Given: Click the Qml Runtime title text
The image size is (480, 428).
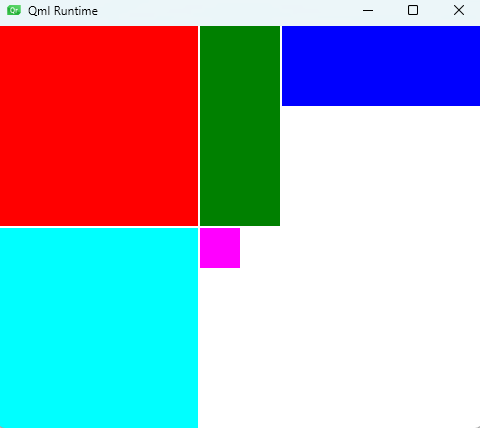Looking at the screenshot, I should pos(63,11).
